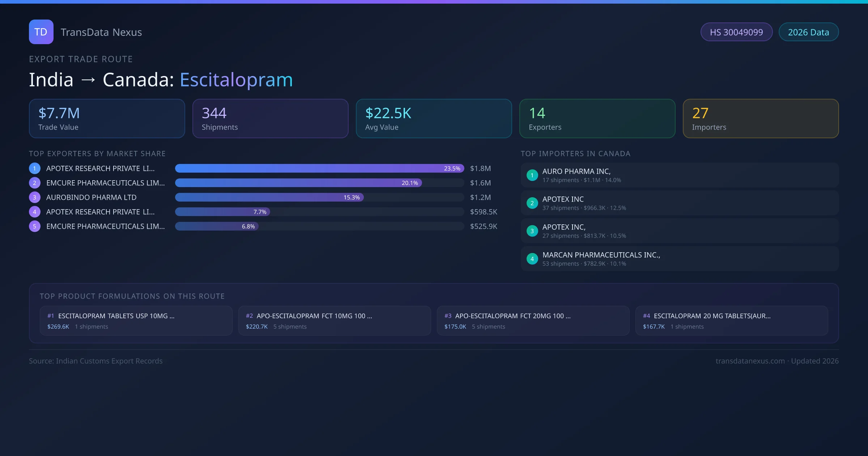
Task: Click the 15.3% Aurobindo share bar
Action: 269,197
